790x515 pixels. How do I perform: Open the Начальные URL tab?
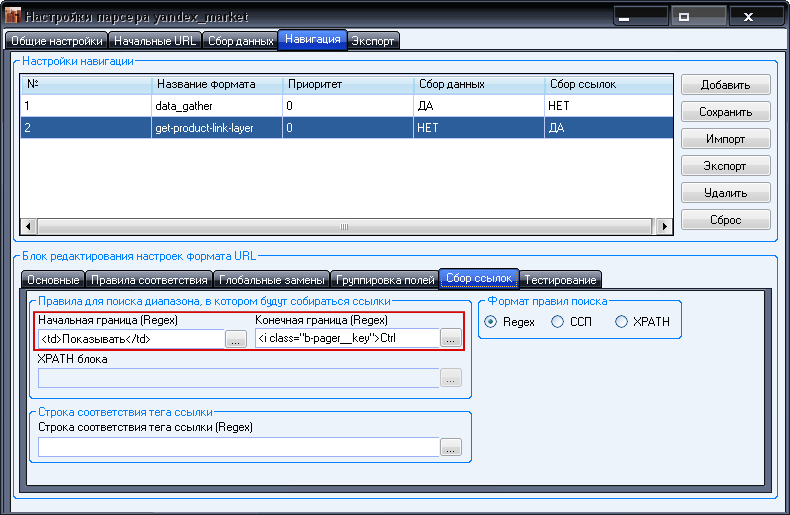pyautogui.click(x=155, y=41)
